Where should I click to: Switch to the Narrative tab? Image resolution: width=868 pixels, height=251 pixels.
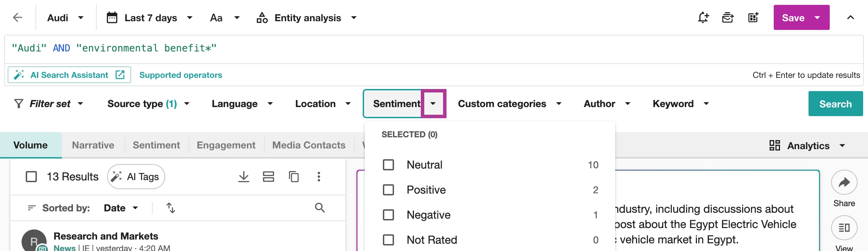[93, 145]
